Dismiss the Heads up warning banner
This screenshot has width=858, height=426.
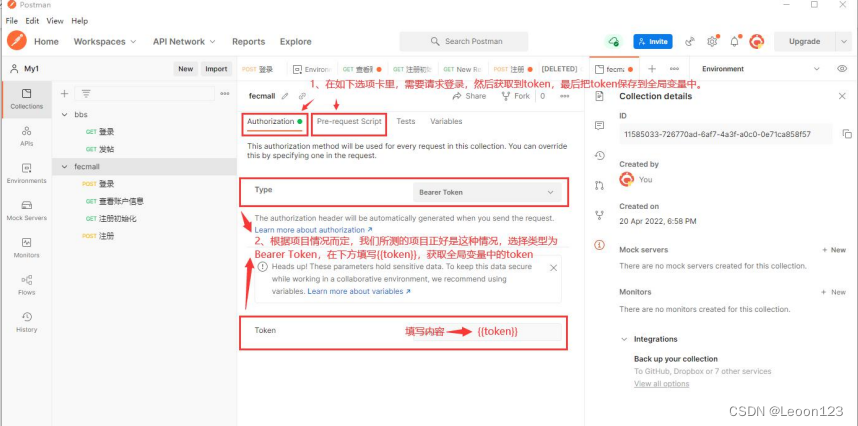point(553,267)
